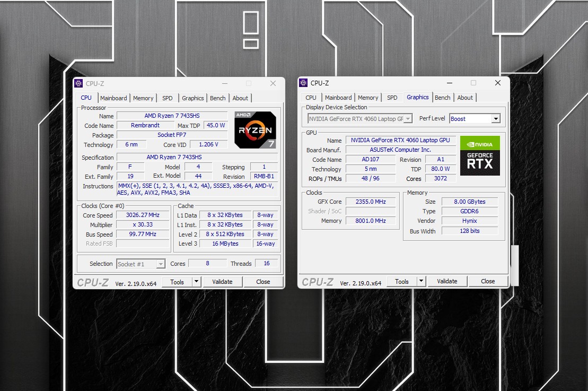
Task: Switch to CPU tab in right window
Action: click(311, 98)
